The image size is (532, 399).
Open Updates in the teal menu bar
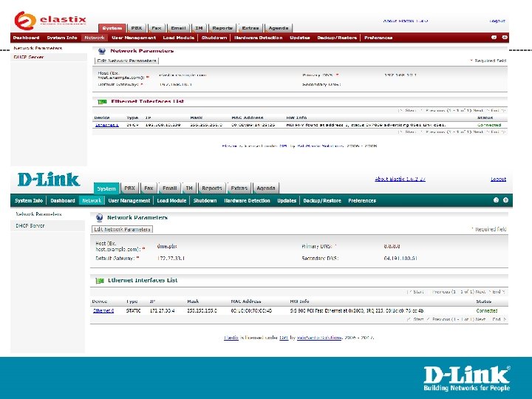click(x=287, y=200)
